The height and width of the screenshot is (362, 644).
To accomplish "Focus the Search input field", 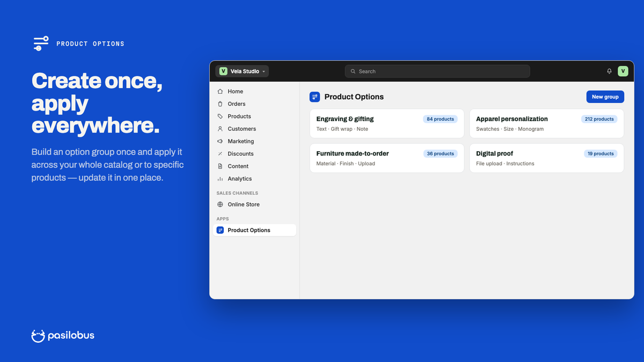I will click(x=437, y=71).
